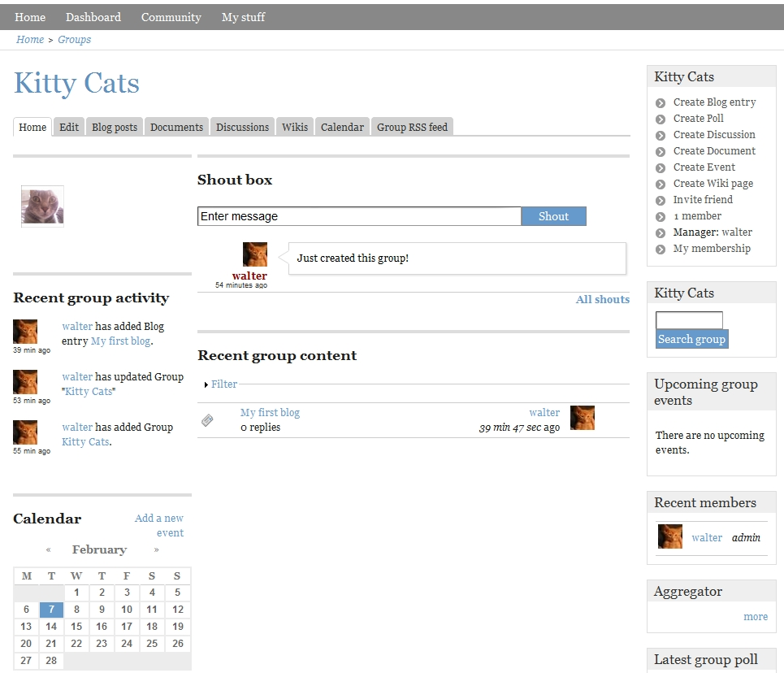Click arrow icon beside Create Wiki page

[x=661, y=185]
